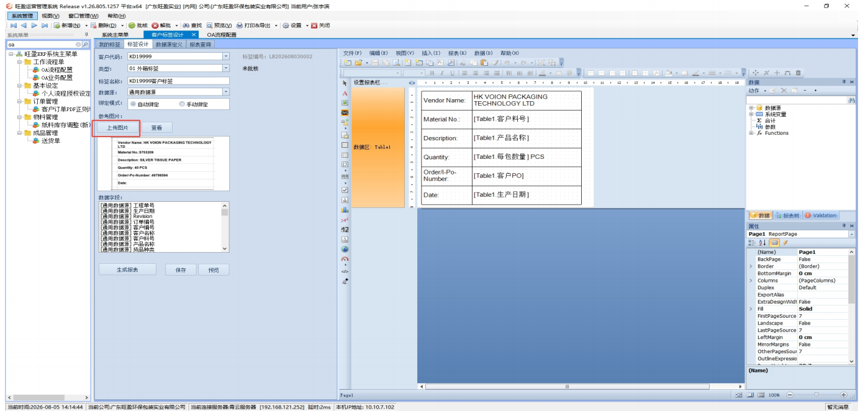Click the binoculars search icon in data panel
Screen dimensions: 868x411
point(852,100)
